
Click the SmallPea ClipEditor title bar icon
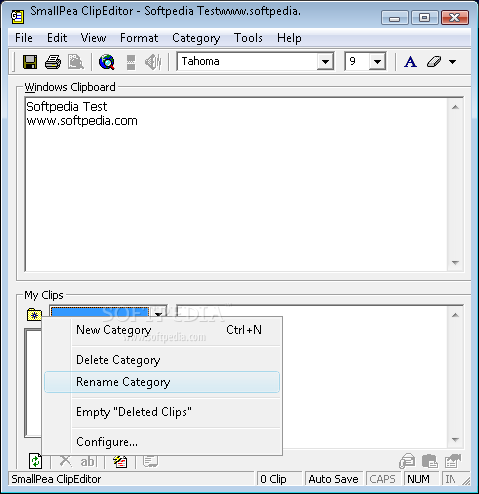click(18, 17)
